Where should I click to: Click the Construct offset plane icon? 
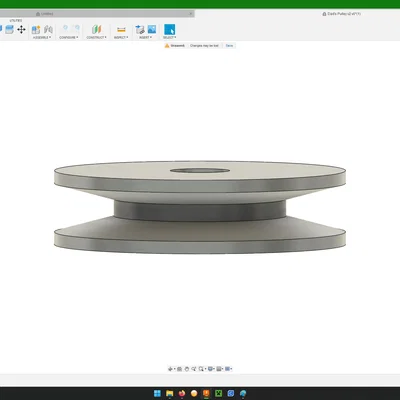tap(97, 30)
